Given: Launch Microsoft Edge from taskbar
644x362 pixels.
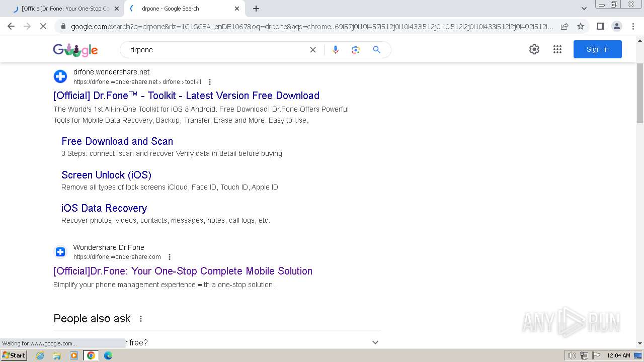Looking at the screenshot, I should [x=108, y=355].
